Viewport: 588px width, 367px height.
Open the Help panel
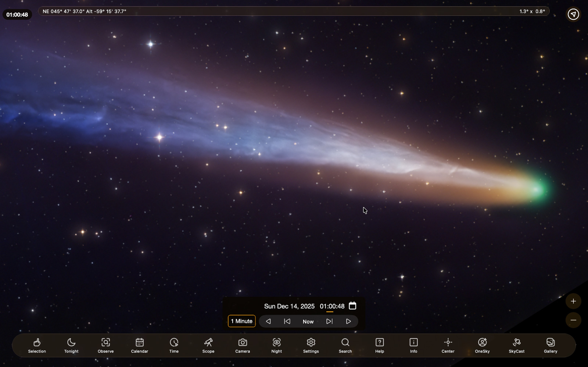[380, 346]
